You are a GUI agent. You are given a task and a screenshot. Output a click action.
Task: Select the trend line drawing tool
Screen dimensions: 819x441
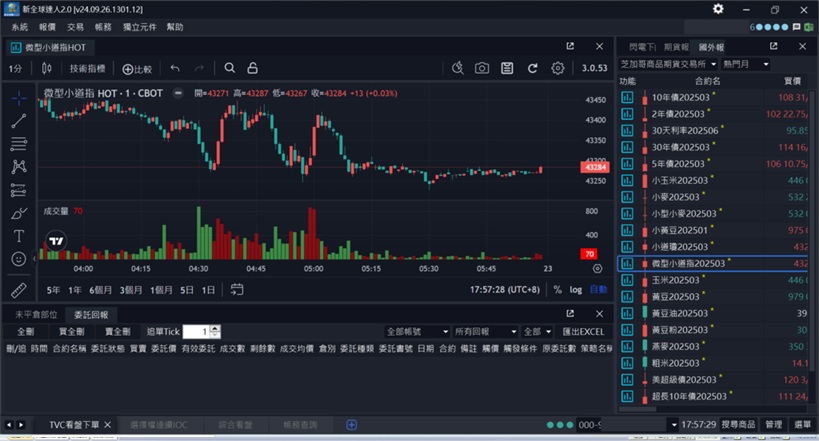pyautogui.click(x=19, y=121)
